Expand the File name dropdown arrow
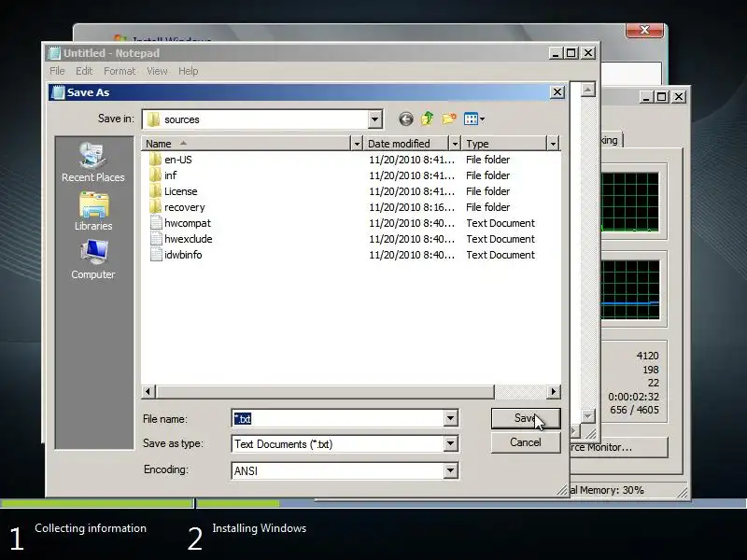 pyautogui.click(x=450, y=418)
